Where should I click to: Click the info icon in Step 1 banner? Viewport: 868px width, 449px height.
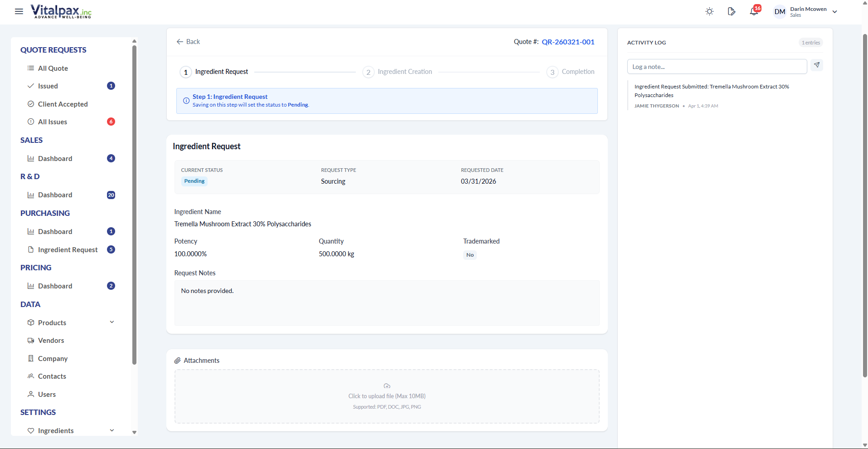point(186,101)
